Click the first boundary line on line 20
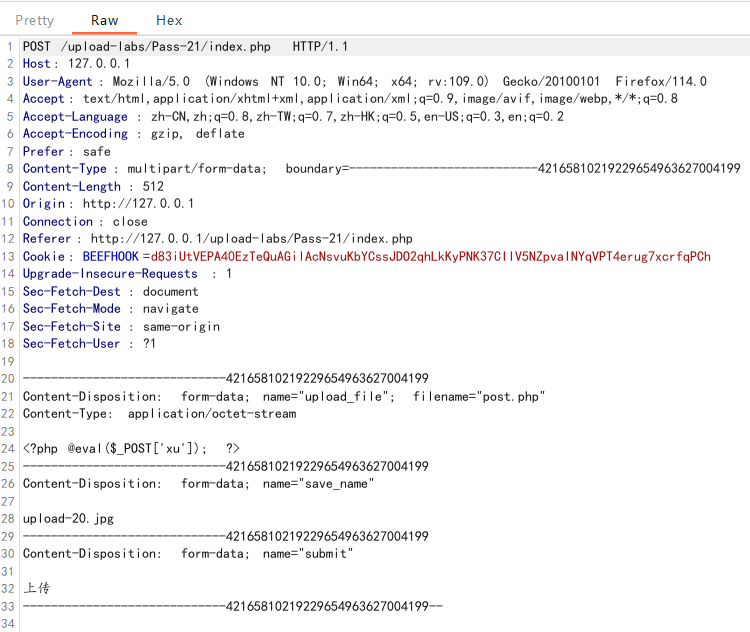The width and height of the screenshot is (750, 632). 226,378
